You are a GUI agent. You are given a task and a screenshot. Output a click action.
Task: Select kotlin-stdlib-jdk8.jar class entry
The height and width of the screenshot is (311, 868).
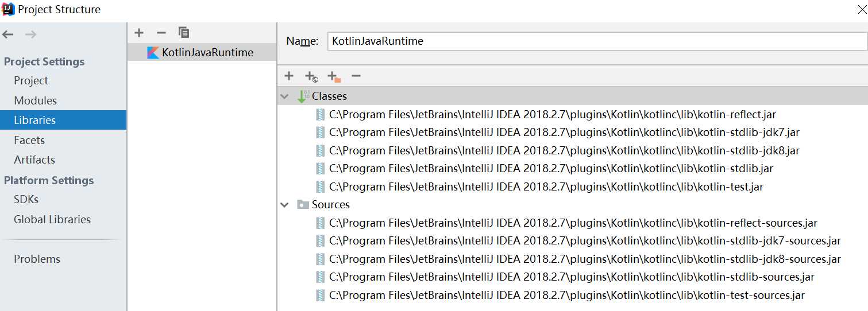coord(564,151)
